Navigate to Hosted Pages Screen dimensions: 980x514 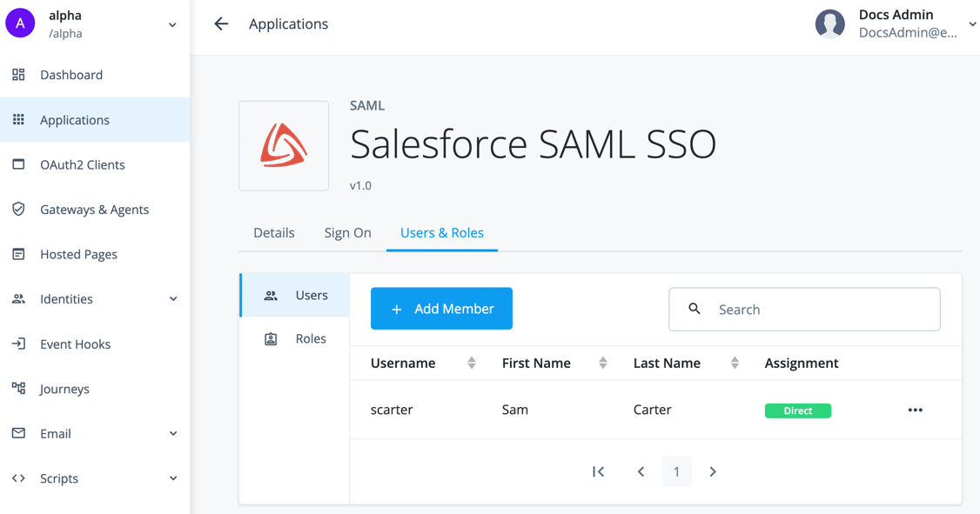(78, 254)
